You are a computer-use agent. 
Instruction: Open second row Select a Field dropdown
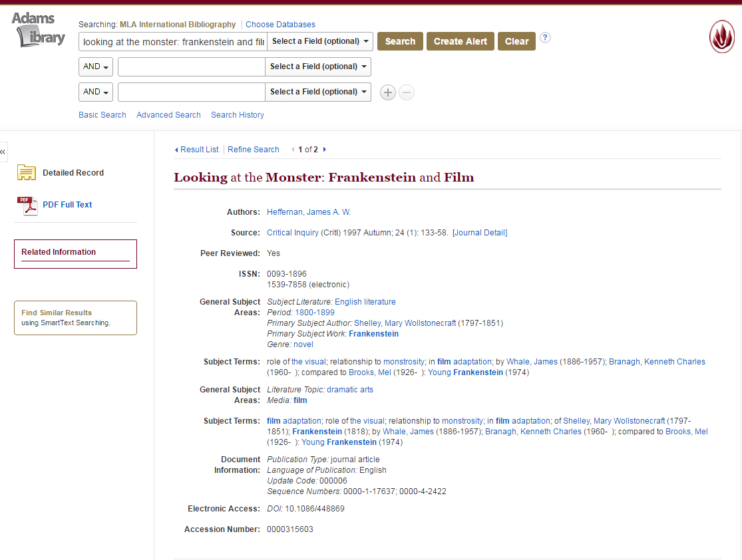point(318,67)
